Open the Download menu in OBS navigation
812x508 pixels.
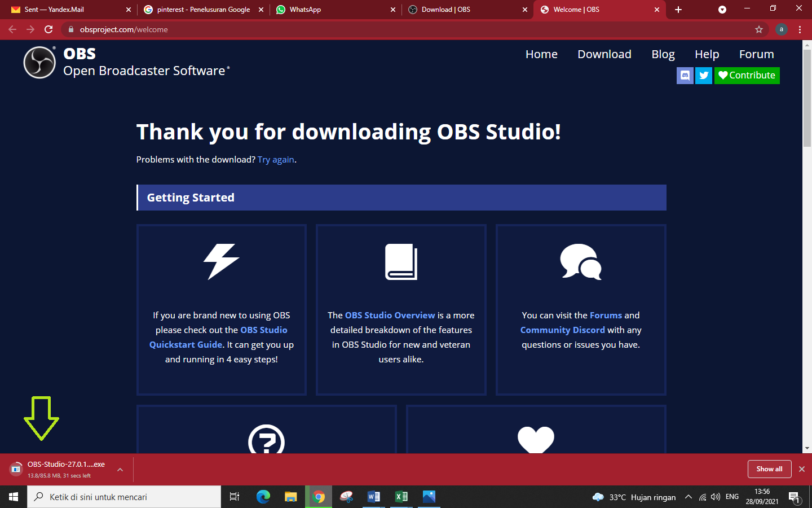tap(604, 54)
